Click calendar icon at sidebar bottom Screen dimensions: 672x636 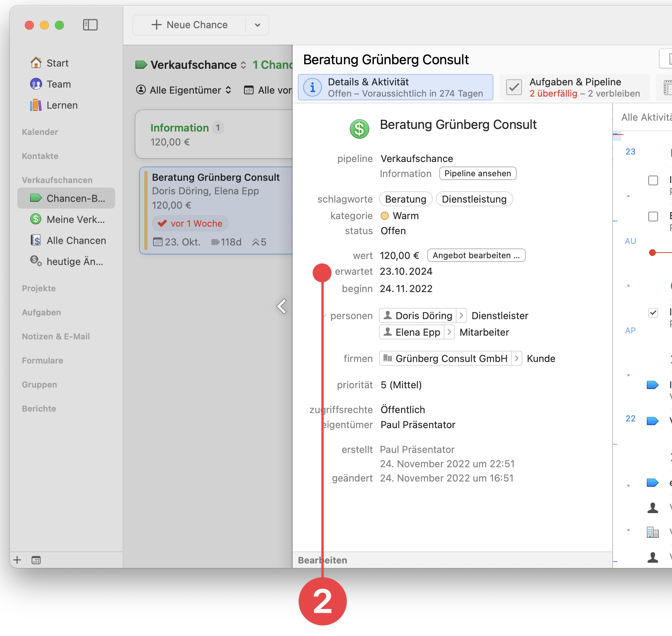pyautogui.click(x=36, y=560)
